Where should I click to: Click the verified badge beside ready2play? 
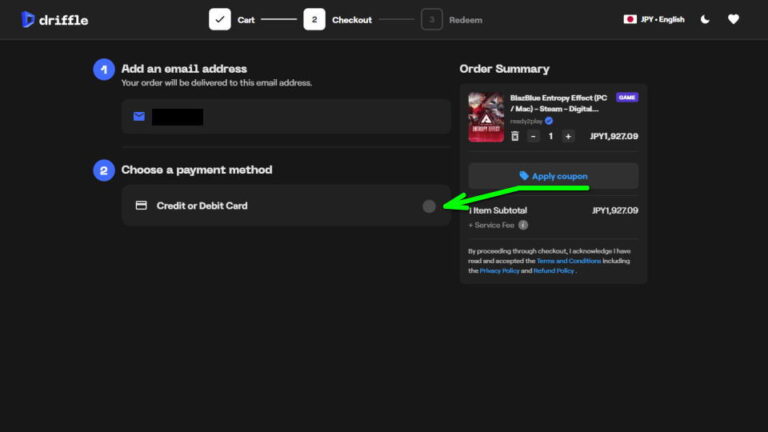coord(549,121)
